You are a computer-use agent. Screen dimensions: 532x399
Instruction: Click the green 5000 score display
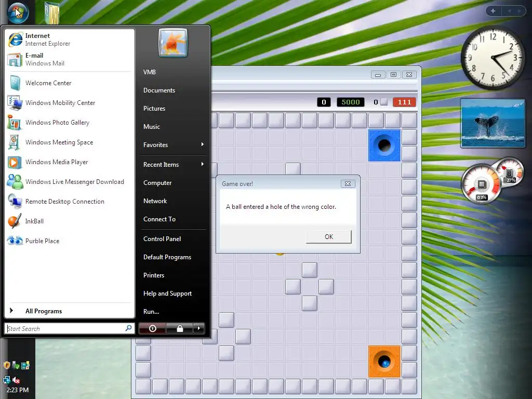point(351,102)
